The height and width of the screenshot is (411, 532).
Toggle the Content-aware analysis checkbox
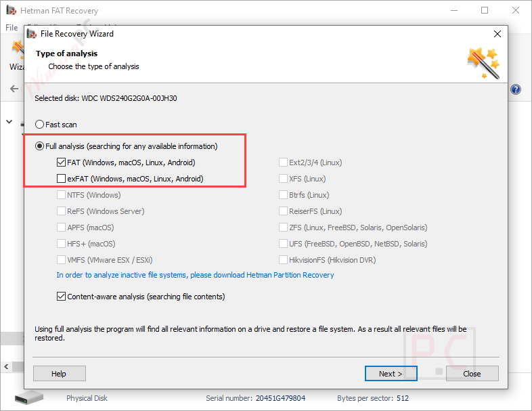coord(61,297)
